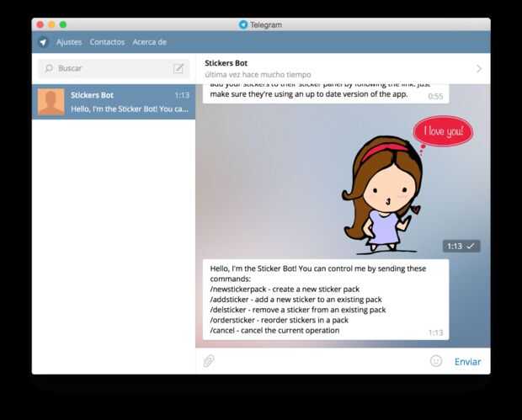Screen dimensions: 522x420
Task: Click the message input area
Action: (322, 361)
